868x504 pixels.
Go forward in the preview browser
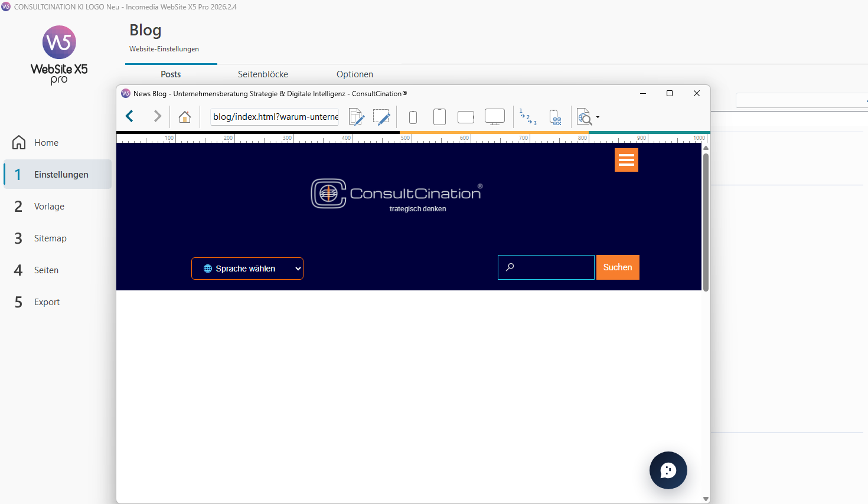tap(157, 116)
